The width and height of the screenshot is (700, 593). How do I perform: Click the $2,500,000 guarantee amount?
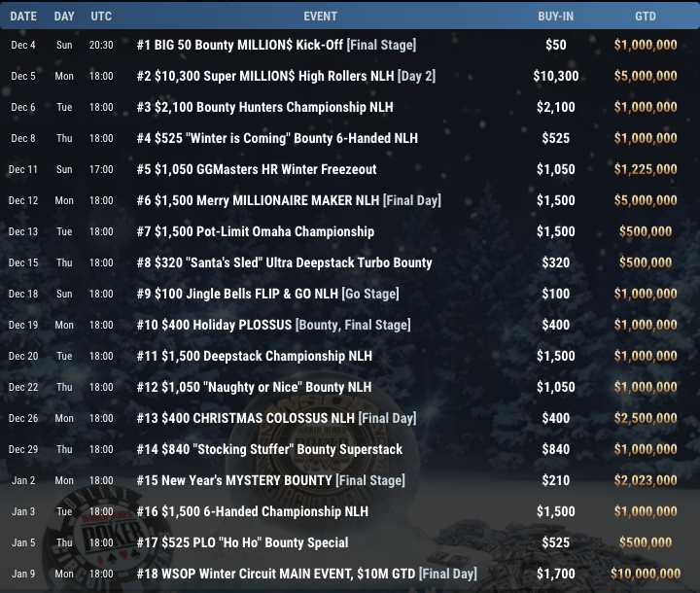646,418
